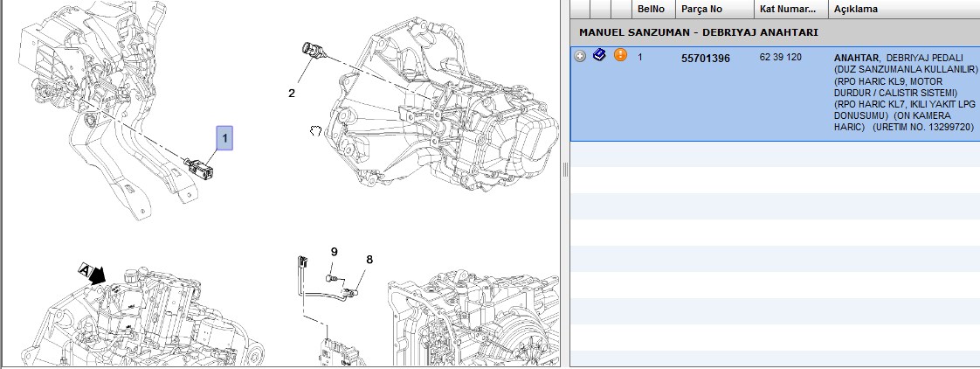Image resolution: width=980 pixels, height=369 pixels.
Task: Click the BelNo value 1 in part row
Action: pos(640,57)
